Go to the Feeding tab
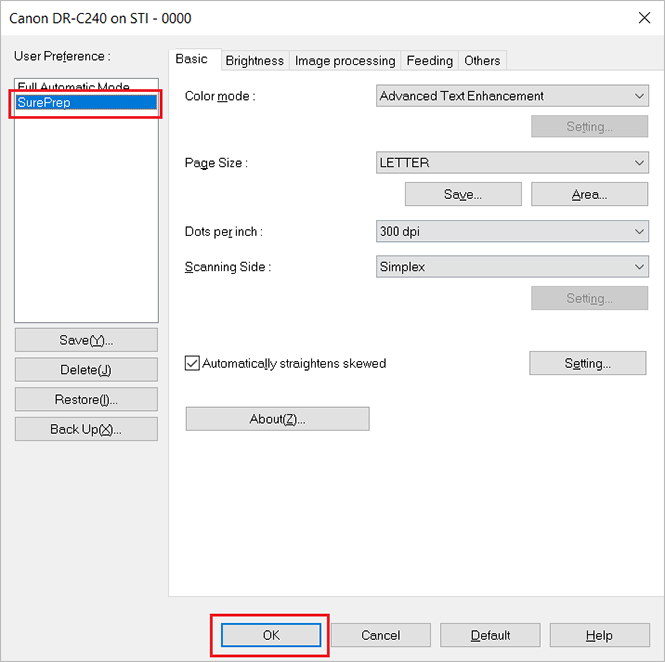Screen dimensions: 665x662 coord(429,61)
